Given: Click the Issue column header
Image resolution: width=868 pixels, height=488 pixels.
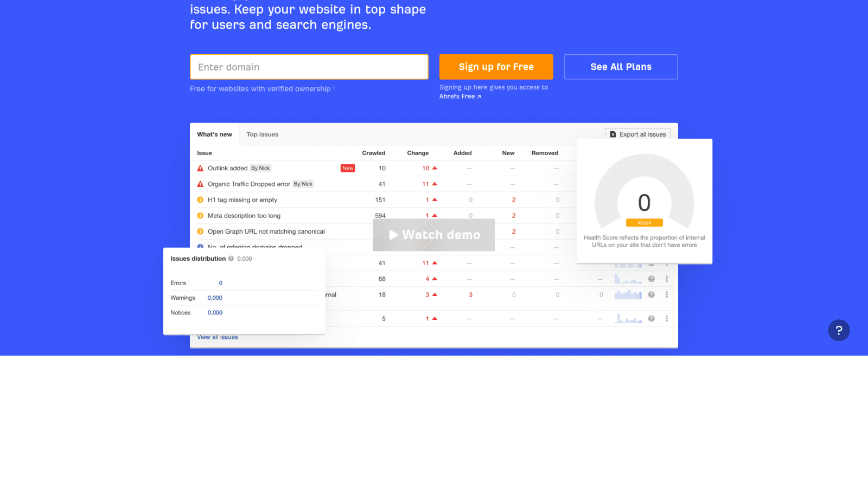Looking at the screenshot, I should [205, 153].
